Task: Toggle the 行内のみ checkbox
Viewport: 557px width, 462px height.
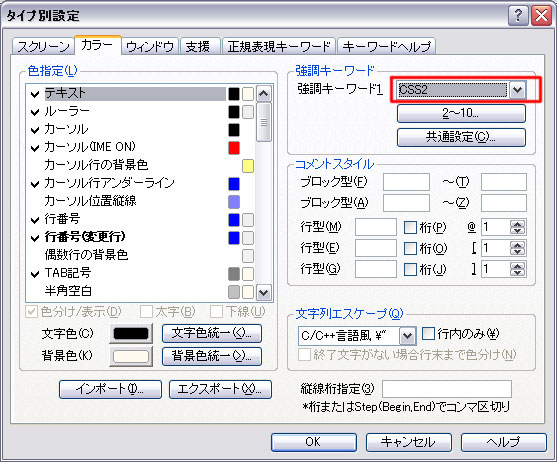Action: pyautogui.click(x=428, y=333)
